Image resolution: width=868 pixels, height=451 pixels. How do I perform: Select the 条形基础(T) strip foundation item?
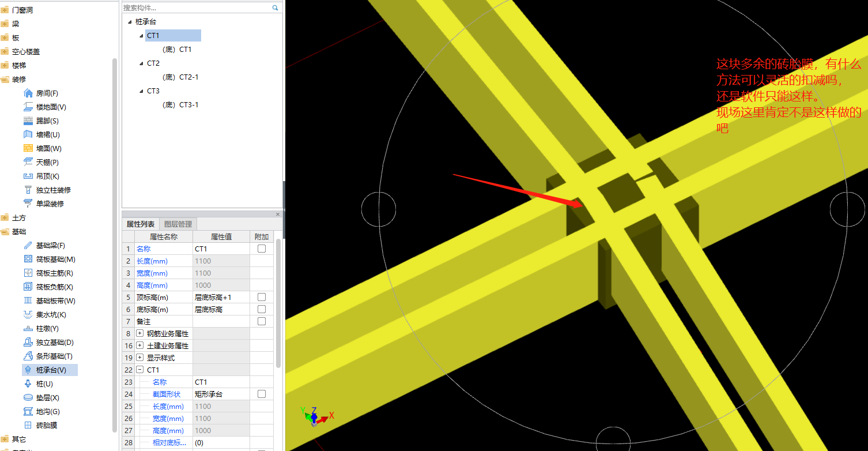pos(47,356)
